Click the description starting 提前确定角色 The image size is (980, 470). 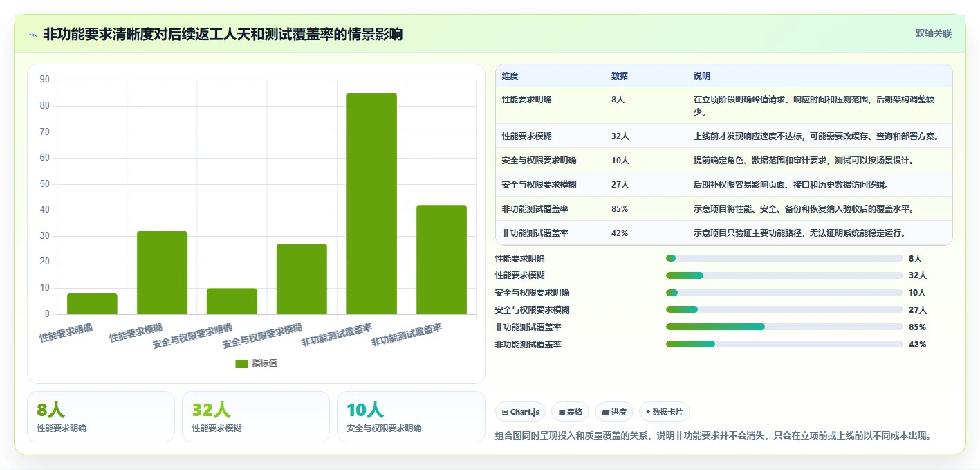[804, 161]
